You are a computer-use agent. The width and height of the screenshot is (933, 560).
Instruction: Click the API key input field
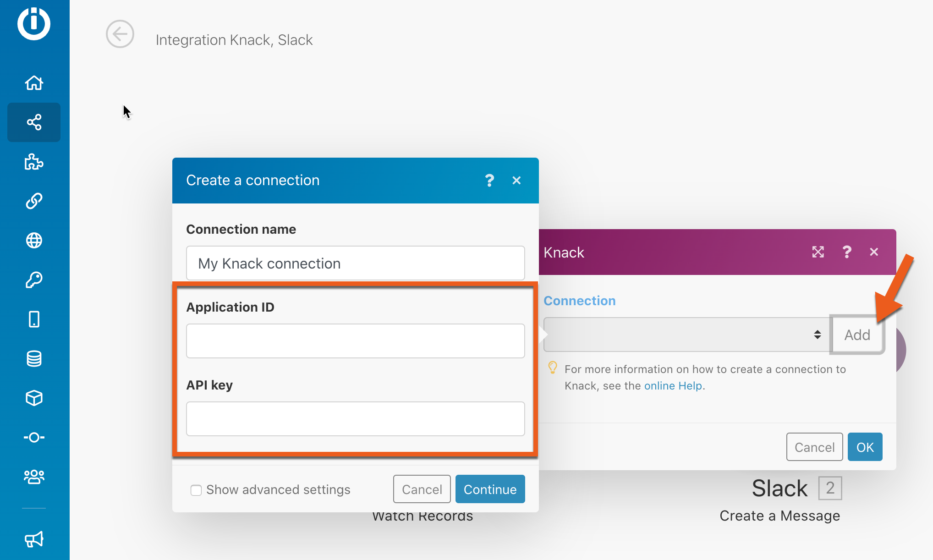(x=355, y=419)
